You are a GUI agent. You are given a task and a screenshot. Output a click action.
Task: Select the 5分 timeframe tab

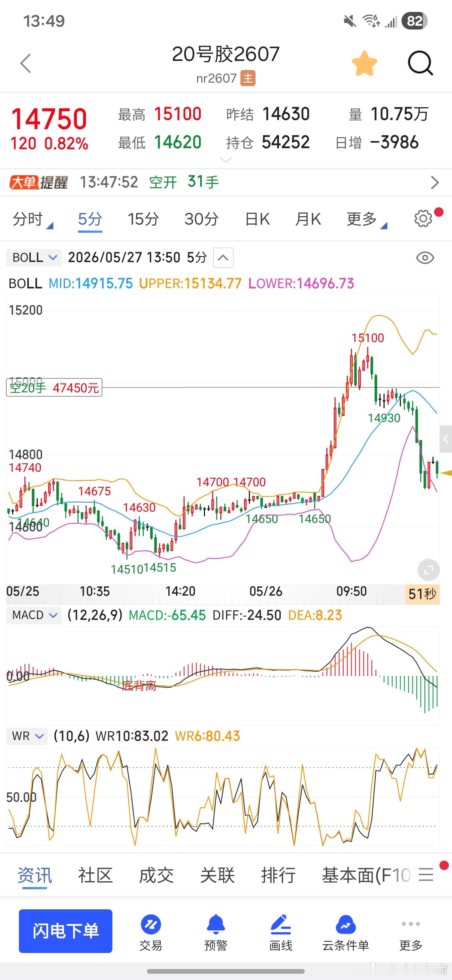click(x=90, y=219)
